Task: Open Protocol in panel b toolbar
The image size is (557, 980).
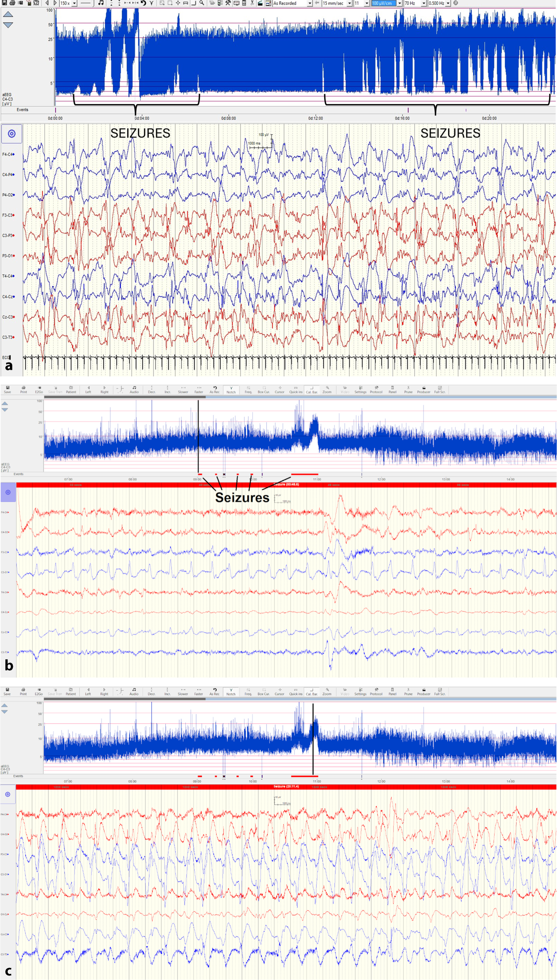Action: click(376, 389)
